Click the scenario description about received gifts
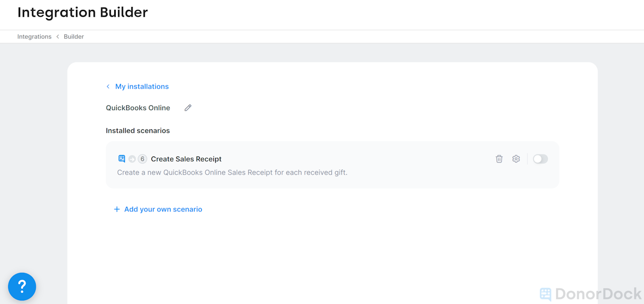This screenshot has width=644, height=304. (232, 172)
